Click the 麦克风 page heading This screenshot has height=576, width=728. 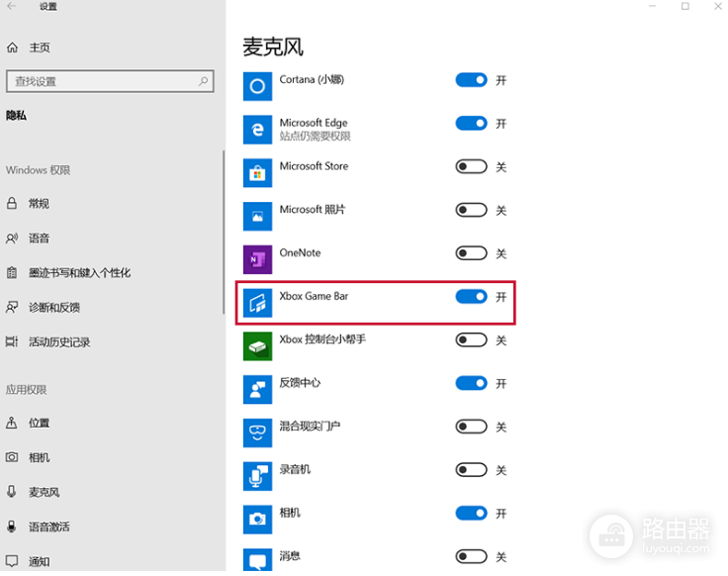(x=273, y=47)
